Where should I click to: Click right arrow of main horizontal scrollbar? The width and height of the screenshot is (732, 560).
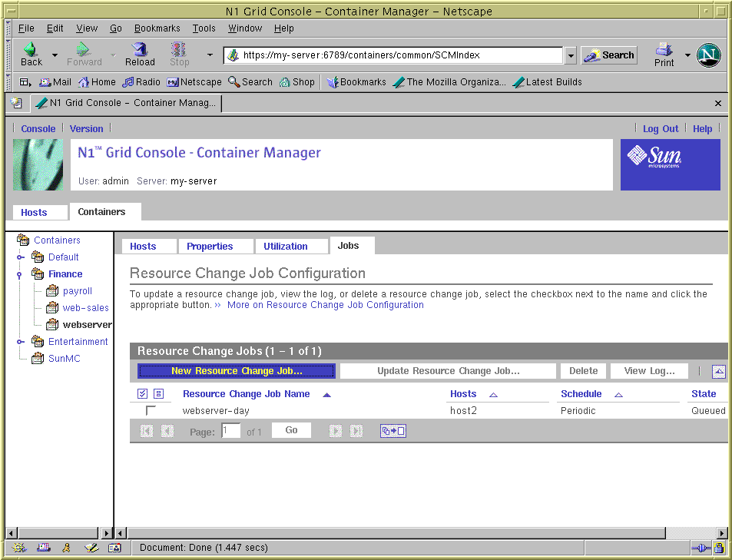[x=722, y=533]
